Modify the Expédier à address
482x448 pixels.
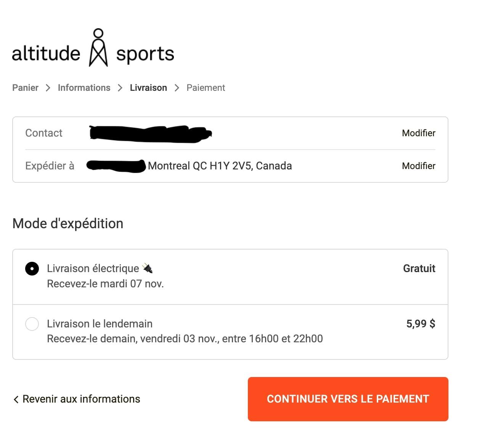[418, 166]
